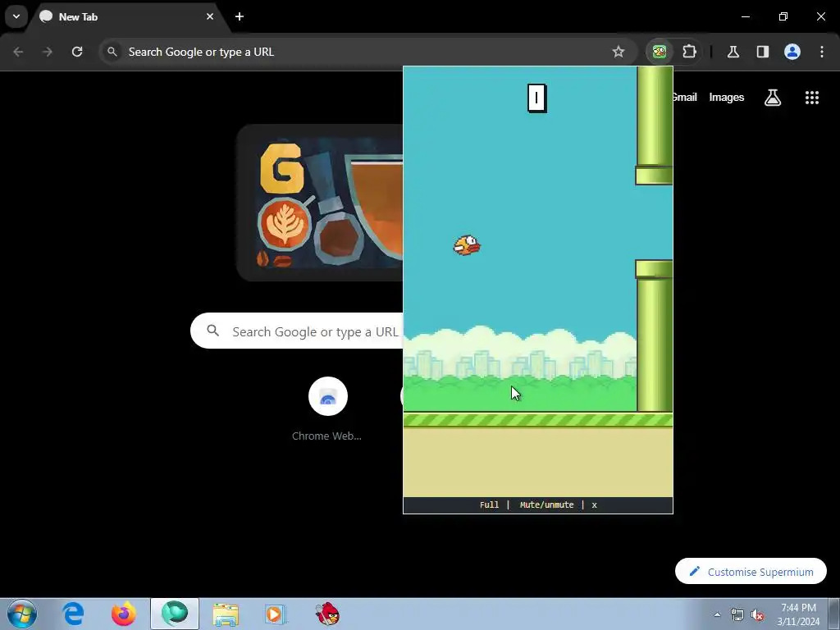840x630 pixels.
Task: Open the three-dot browser menu
Action: coord(822,52)
